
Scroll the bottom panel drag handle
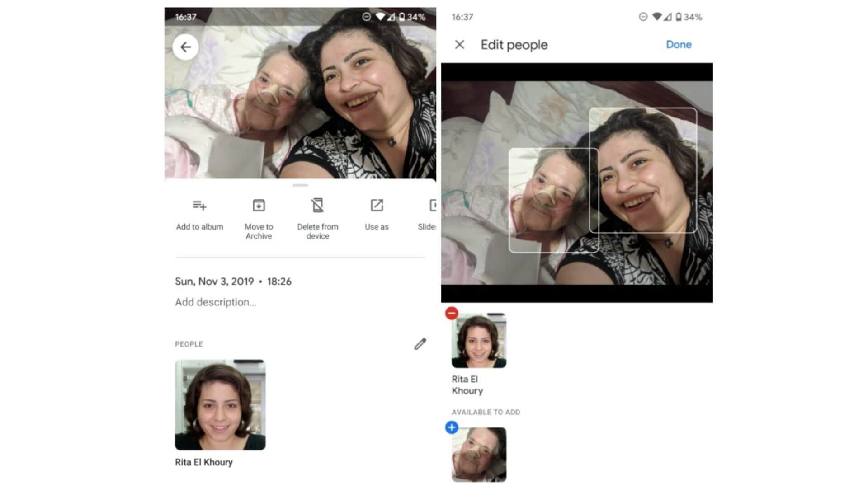click(301, 185)
